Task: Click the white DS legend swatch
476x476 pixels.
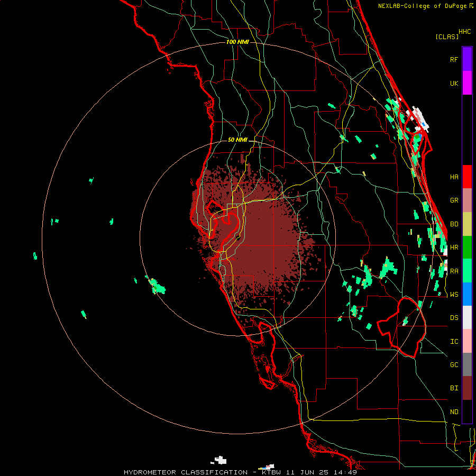Action: 467,317
